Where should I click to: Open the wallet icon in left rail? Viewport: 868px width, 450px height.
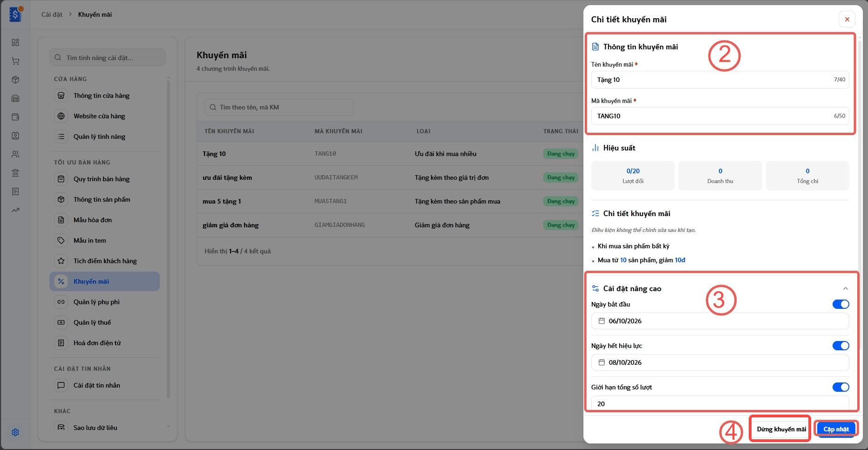coord(15,117)
